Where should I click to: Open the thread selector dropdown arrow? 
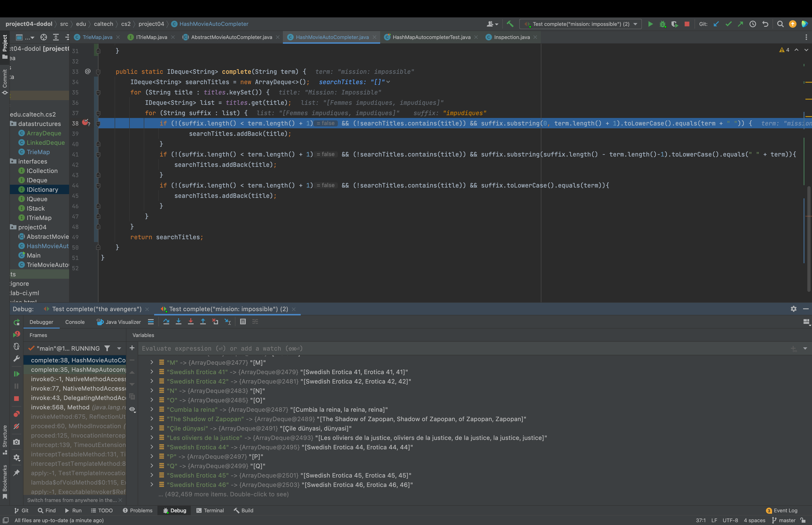coord(119,349)
